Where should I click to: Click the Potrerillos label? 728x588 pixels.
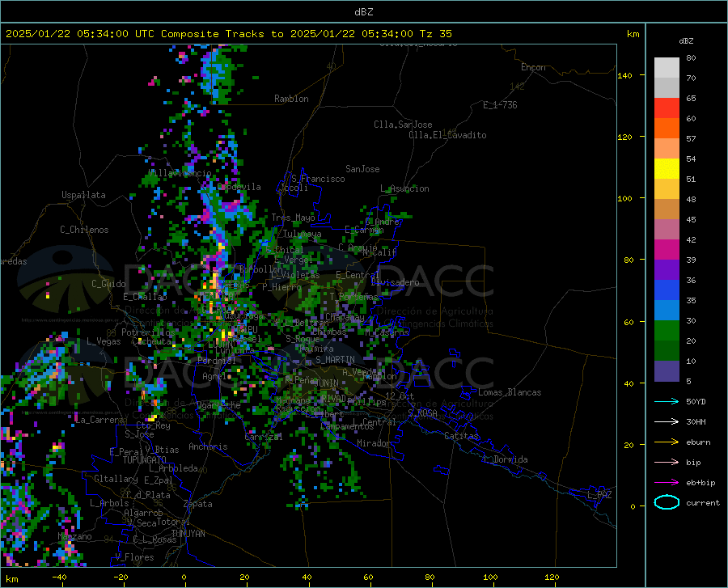[x=148, y=332]
